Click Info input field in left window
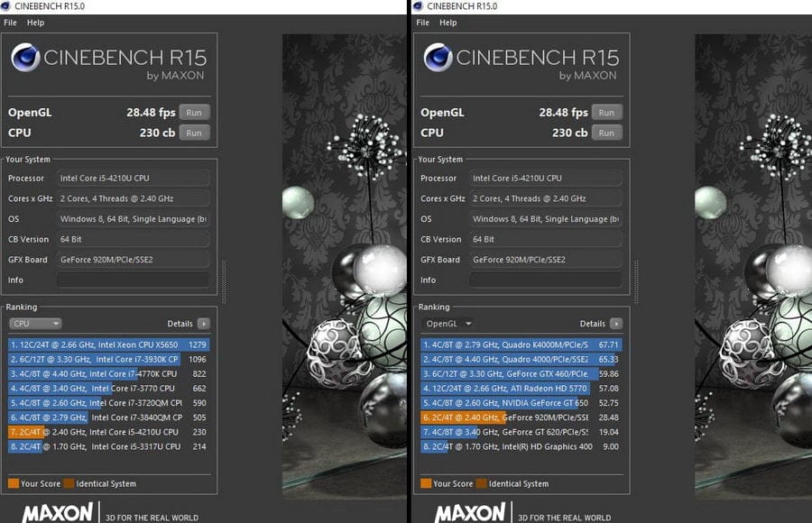The width and height of the screenshot is (812, 523). tap(134, 280)
